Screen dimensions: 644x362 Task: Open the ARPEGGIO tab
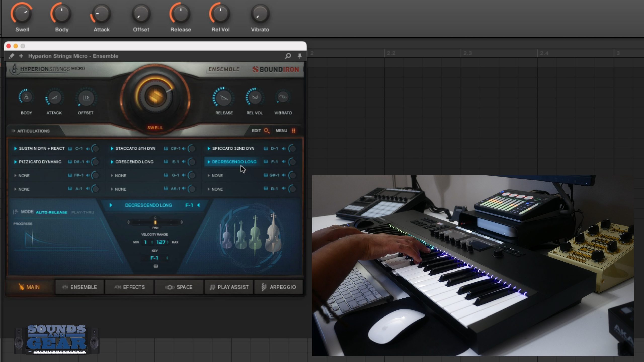click(x=279, y=287)
